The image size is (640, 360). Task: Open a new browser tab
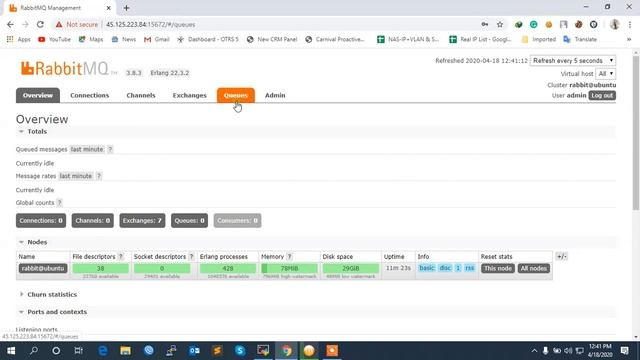tap(126, 8)
